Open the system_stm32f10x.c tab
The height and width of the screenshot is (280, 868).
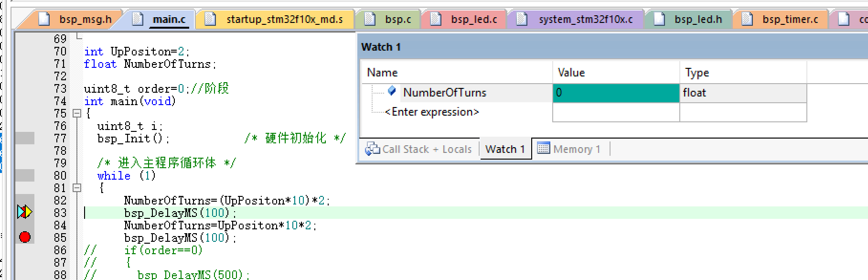coord(576,19)
